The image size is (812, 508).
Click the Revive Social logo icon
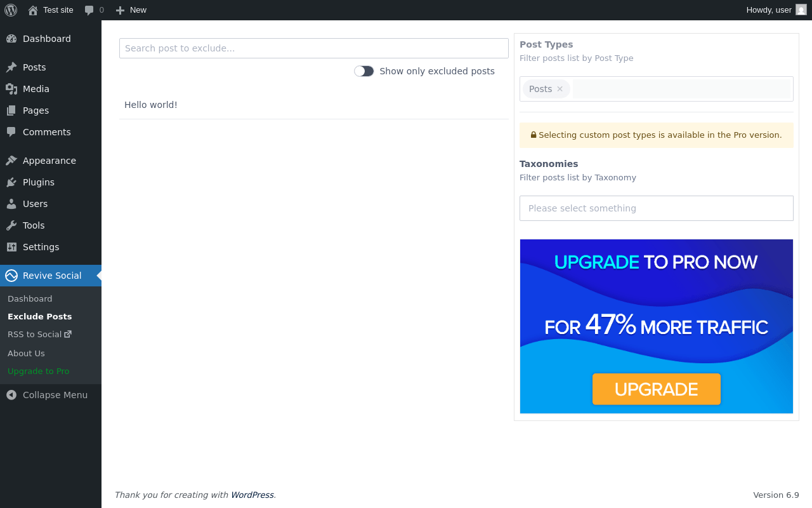pyautogui.click(x=11, y=276)
